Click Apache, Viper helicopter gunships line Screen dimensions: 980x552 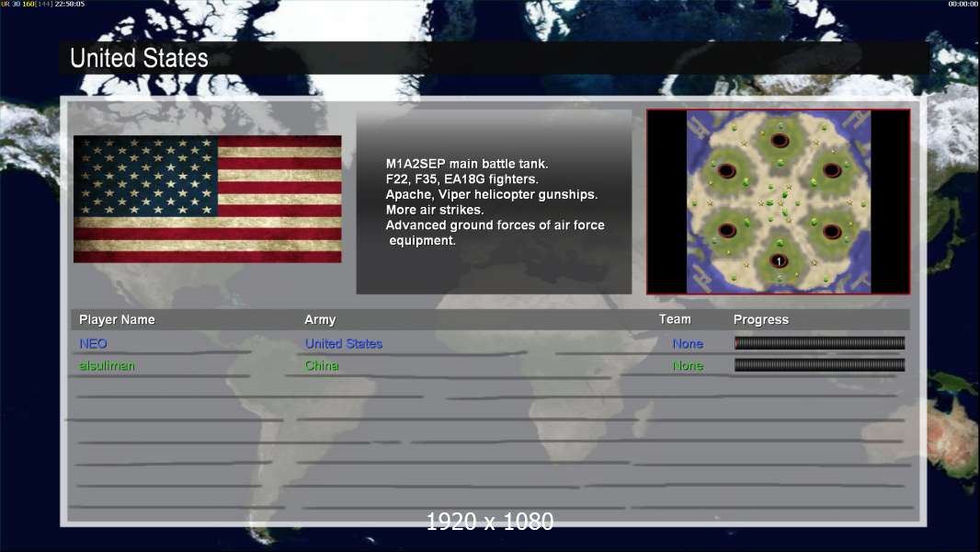coord(491,194)
